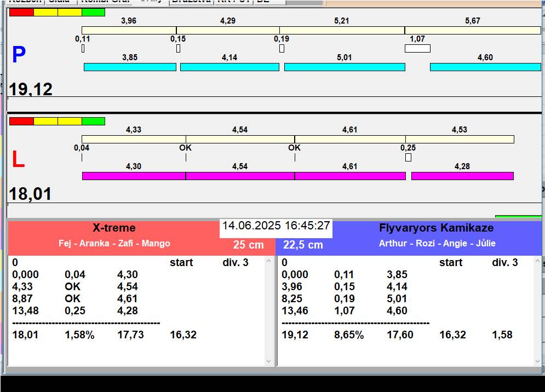Click the green start light in lane L
Viewport: 545px width, 392px height.
coord(93,121)
